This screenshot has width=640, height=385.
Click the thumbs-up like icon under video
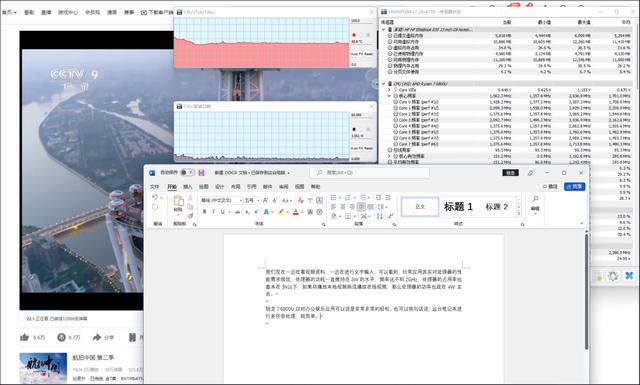coord(24,337)
